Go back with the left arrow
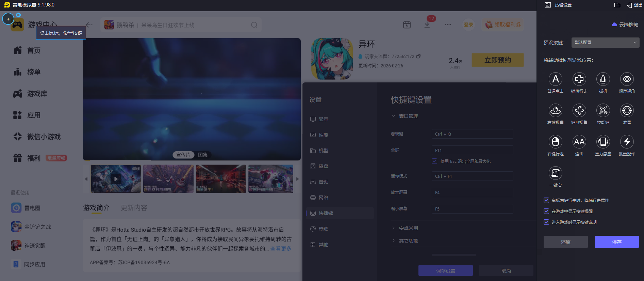Image resolution: width=644 pixels, height=281 pixels. (89, 25)
